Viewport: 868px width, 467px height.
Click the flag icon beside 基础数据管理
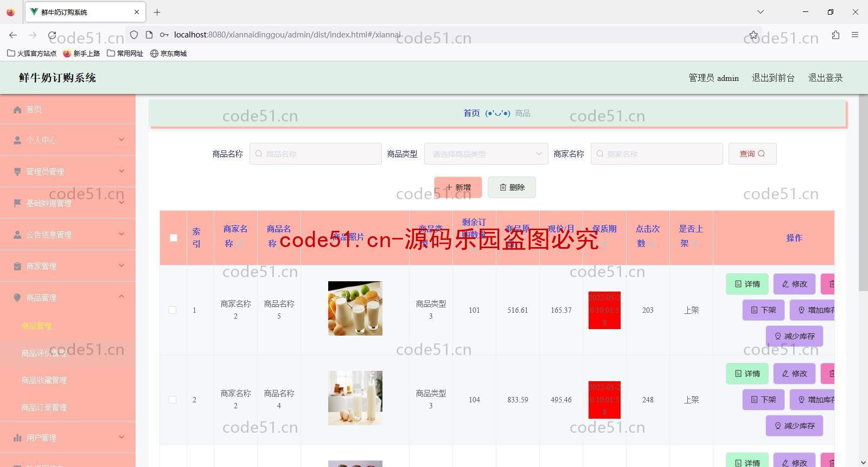17,203
